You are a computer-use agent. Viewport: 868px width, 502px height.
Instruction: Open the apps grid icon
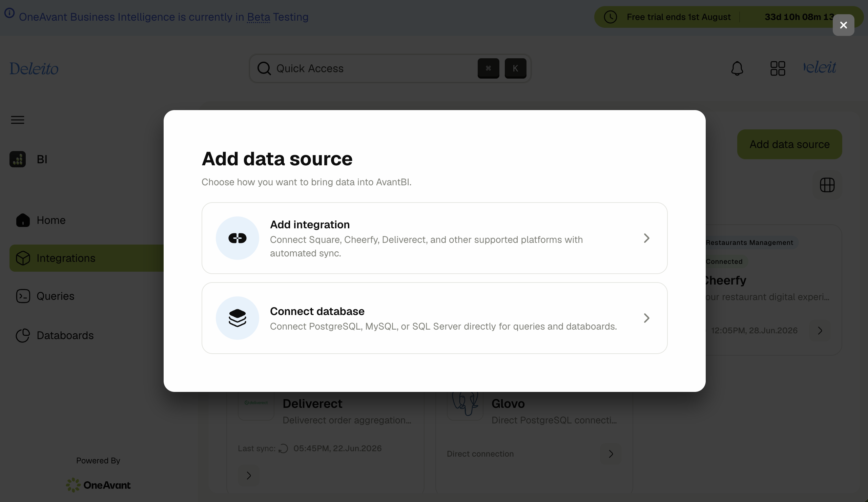778,68
